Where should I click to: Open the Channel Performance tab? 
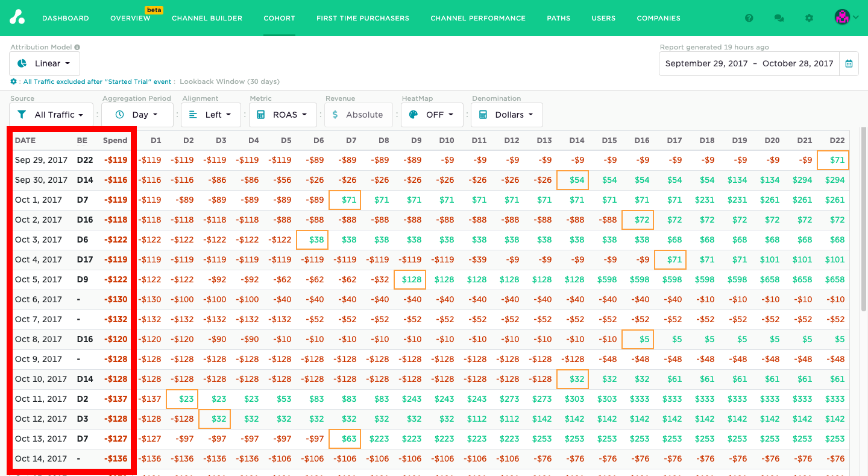click(478, 18)
